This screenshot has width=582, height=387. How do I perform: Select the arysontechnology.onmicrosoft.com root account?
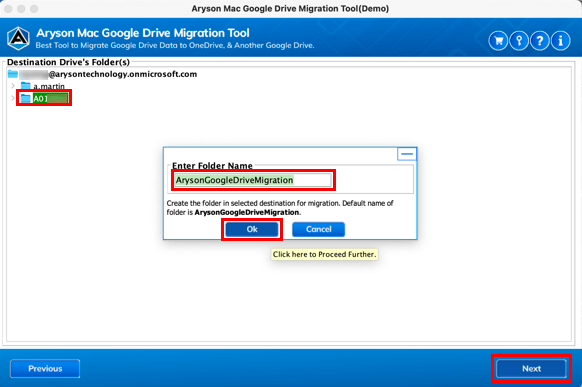[x=108, y=74]
